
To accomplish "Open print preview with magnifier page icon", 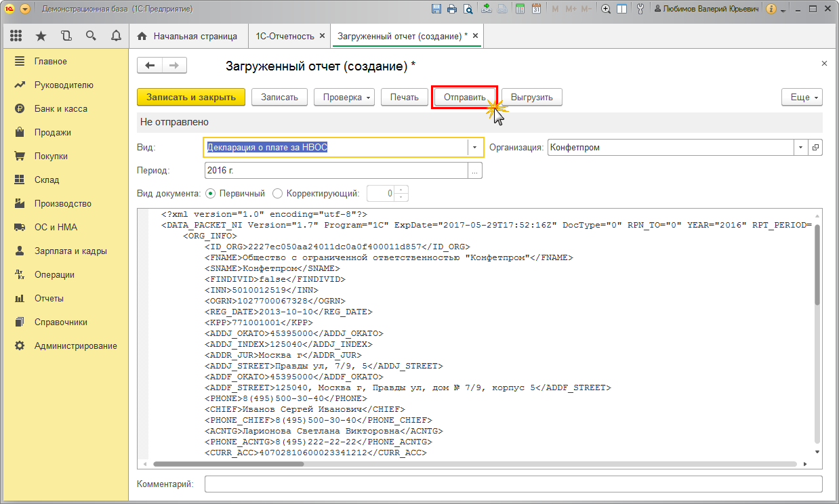I will click(468, 9).
